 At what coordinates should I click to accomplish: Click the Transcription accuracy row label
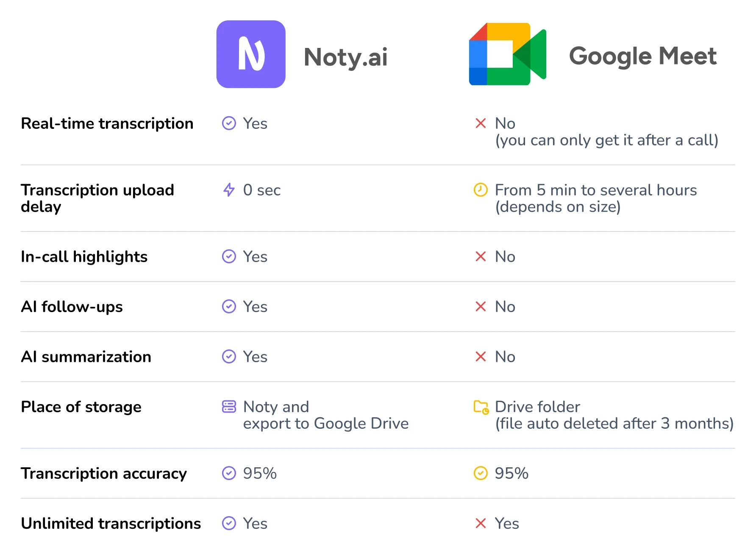(104, 473)
